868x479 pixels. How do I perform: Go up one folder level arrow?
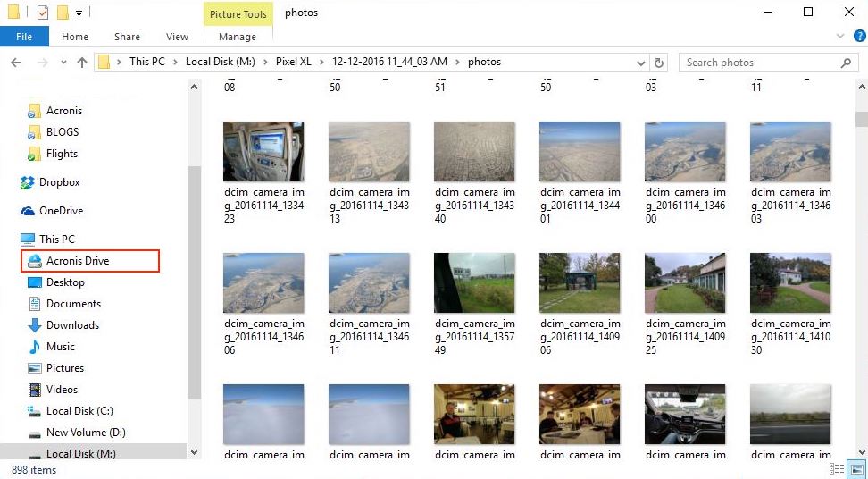tap(82, 63)
